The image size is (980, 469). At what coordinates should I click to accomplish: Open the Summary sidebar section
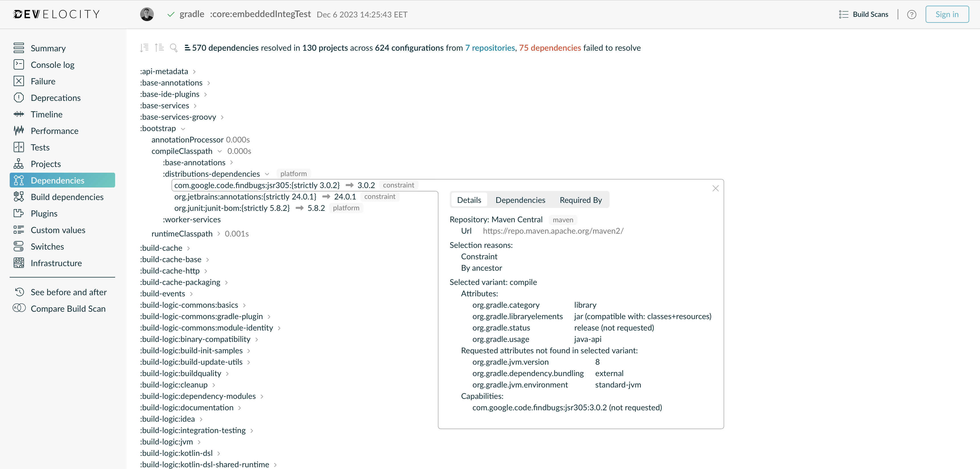[x=48, y=48]
